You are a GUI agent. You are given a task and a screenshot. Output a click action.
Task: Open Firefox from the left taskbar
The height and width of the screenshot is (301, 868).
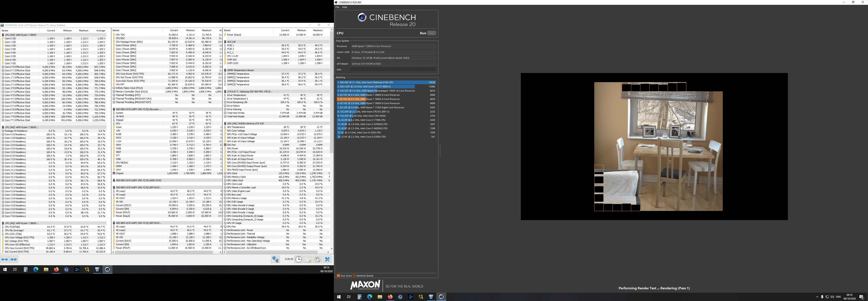click(x=56, y=269)
